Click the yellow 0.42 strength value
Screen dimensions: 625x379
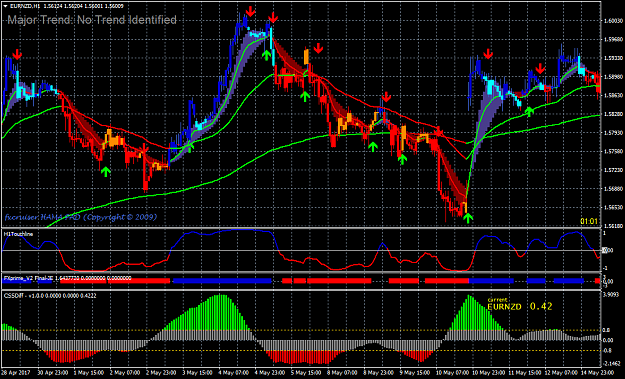541,306
